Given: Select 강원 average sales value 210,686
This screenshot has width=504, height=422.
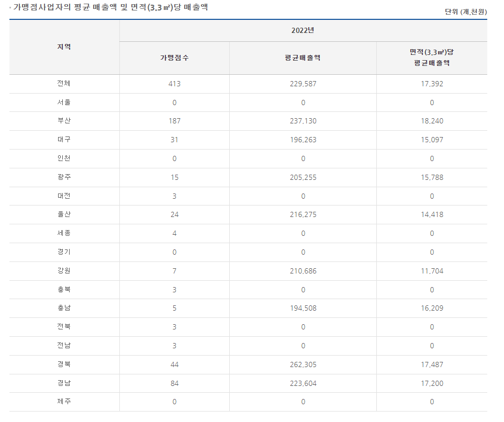Looking at the screenshot, I should [303, 271].
